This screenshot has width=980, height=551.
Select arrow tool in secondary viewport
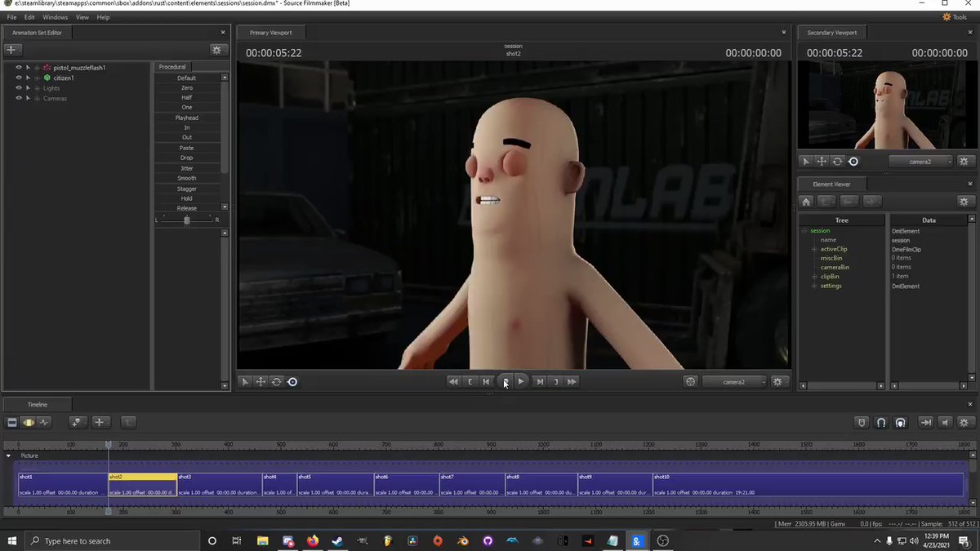click(x=806, y=162)
